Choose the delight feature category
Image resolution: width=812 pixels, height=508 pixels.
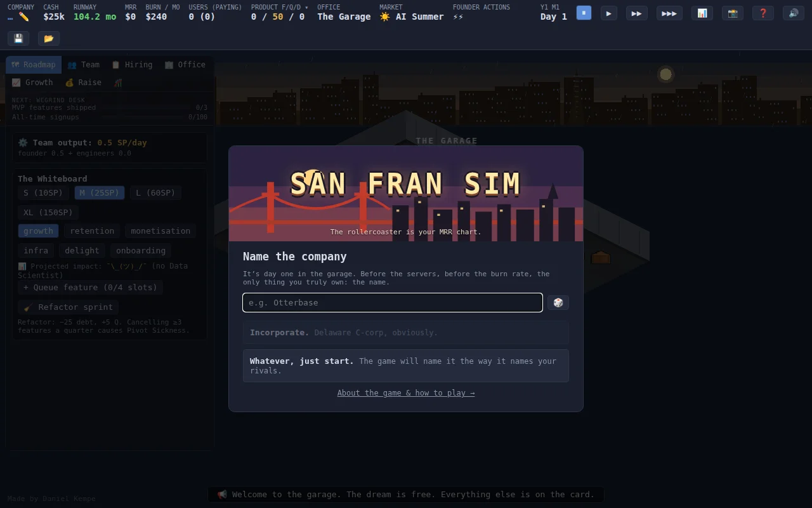point(82,251)
